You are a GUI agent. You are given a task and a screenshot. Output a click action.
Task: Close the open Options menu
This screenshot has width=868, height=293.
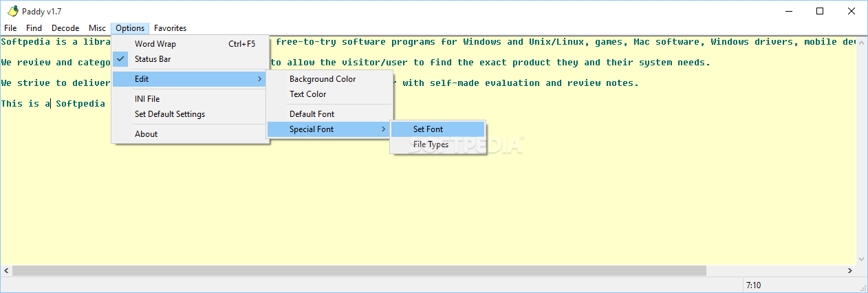130,28
